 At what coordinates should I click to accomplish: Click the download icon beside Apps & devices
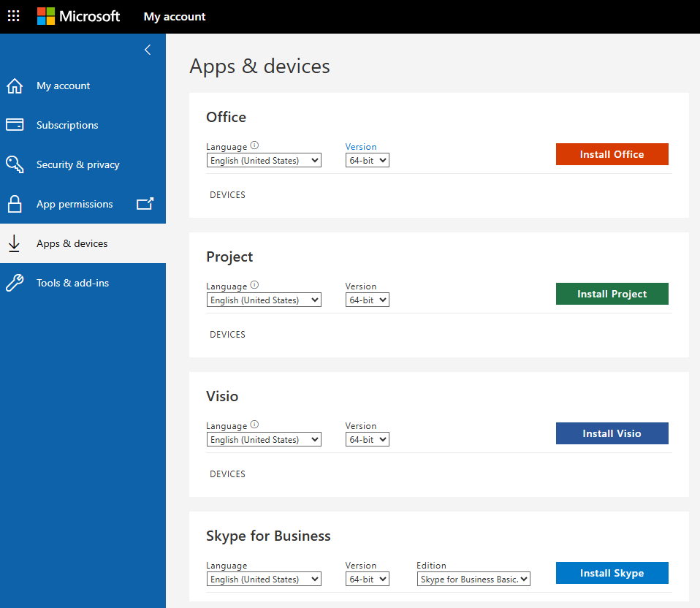point(15,243)
